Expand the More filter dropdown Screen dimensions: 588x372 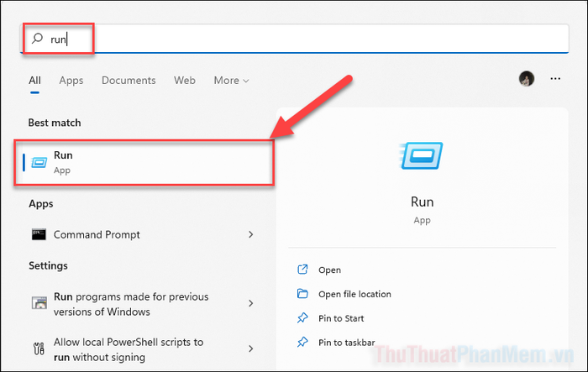coord(231,81)
